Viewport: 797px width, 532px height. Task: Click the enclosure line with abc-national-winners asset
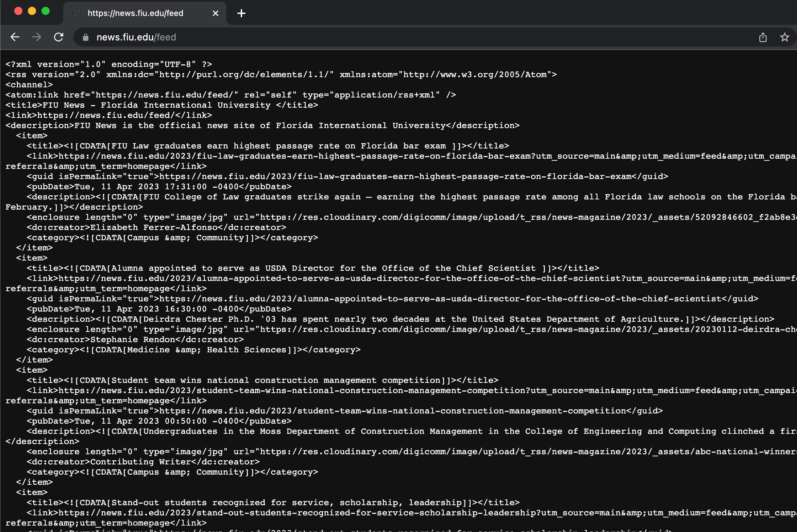412,451
